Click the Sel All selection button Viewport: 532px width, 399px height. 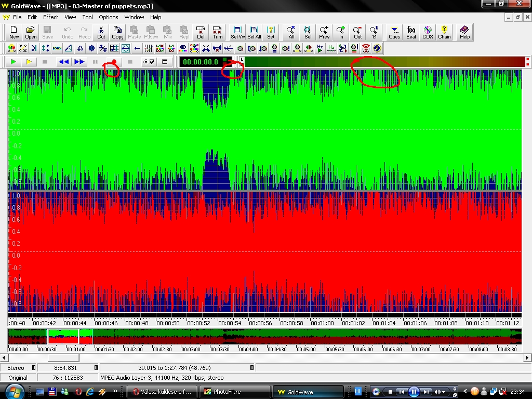(x=254, y=32)
